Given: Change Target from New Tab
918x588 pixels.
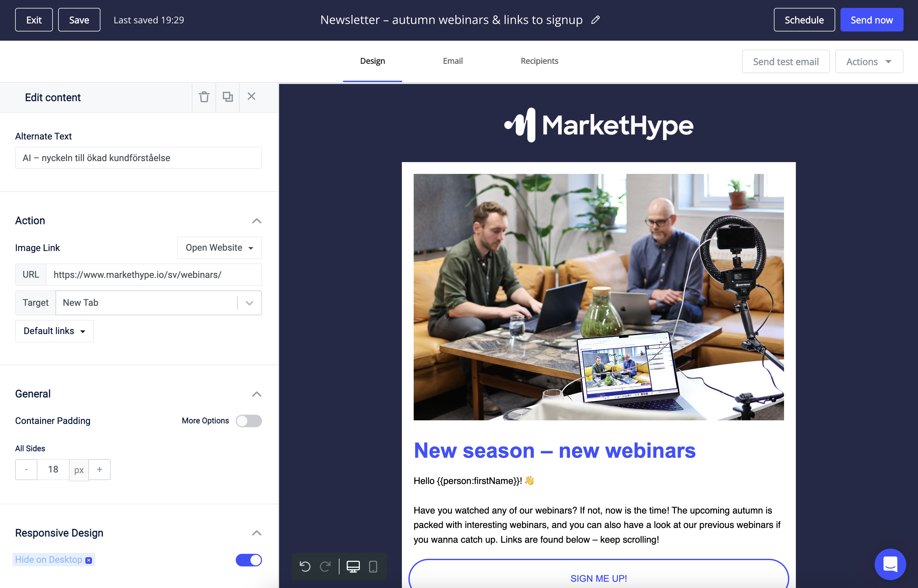Looking at the screenshot, I should click(x=250, y=303).
